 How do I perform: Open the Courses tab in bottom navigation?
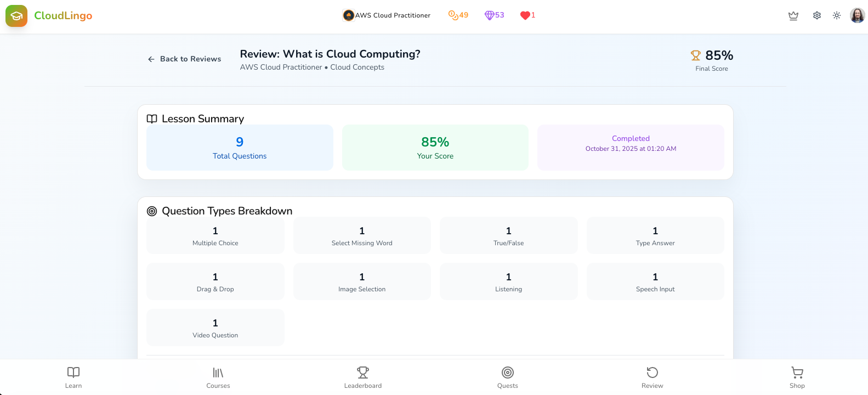click(x=218, y=377)
